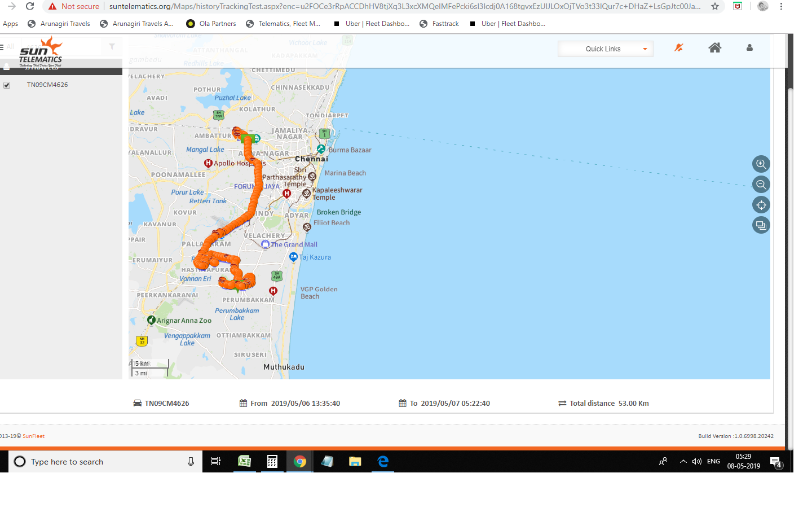Open Excel from the taskbar
The image size is (812, 508).
[245, 462]
